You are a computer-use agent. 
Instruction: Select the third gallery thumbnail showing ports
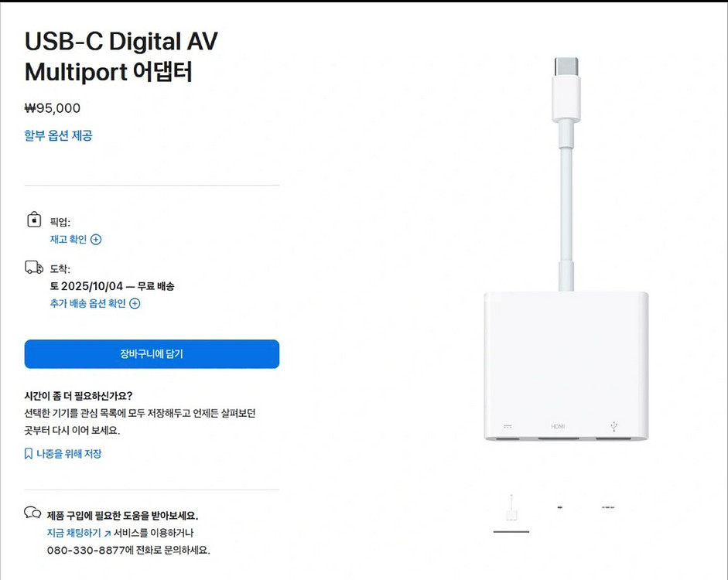pyautogui.click(x=608, y=507)
